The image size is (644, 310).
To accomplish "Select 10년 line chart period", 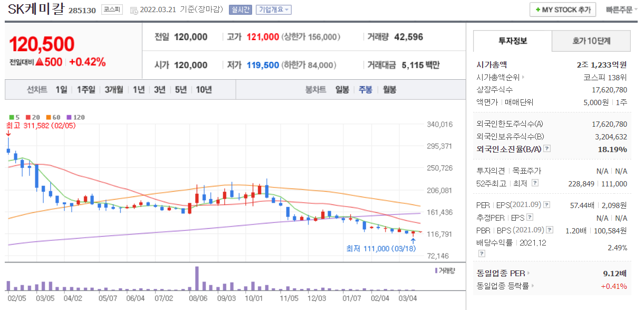I will pyautogui.click(x=204, y=90).
